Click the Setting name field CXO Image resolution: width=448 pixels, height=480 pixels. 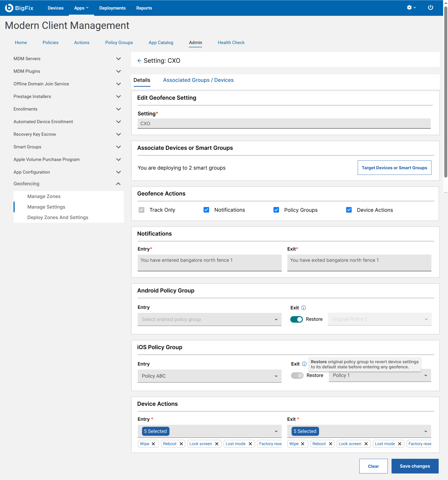(284, 123)
